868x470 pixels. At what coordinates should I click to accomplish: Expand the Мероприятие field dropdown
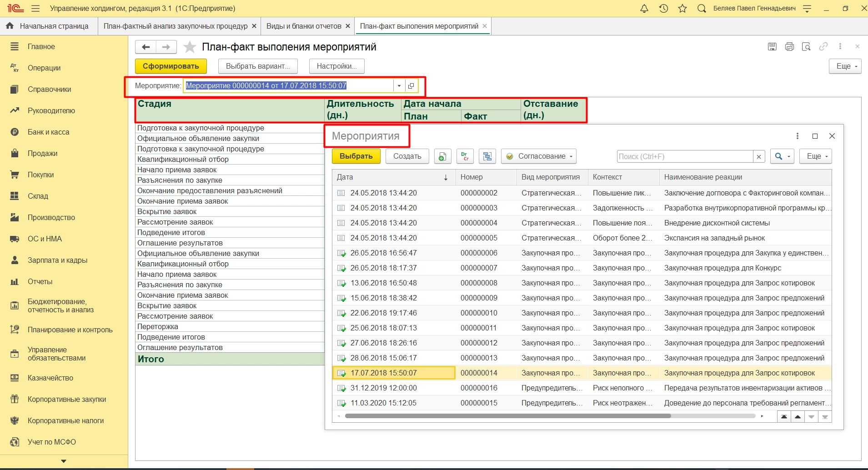click(399, 86)
